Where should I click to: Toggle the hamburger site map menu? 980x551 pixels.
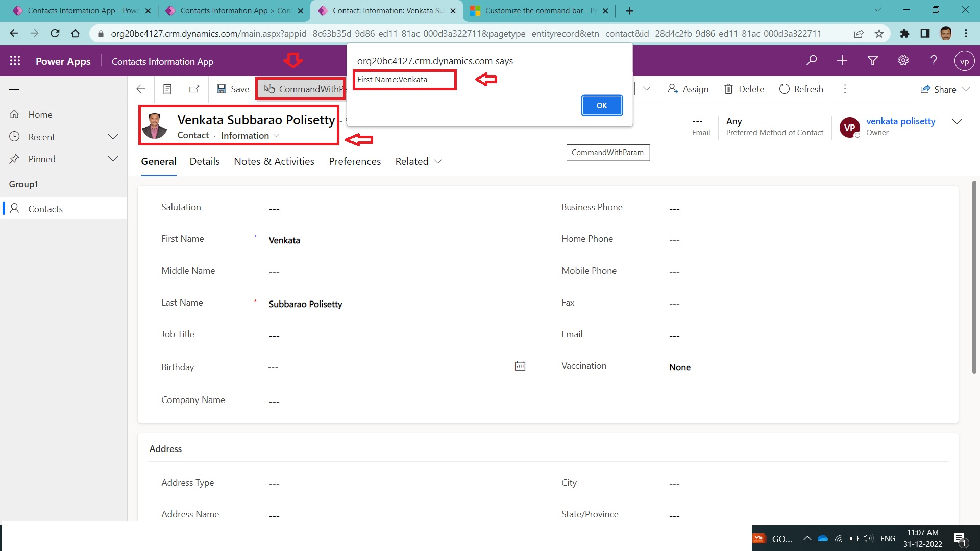tap(14, 90)
